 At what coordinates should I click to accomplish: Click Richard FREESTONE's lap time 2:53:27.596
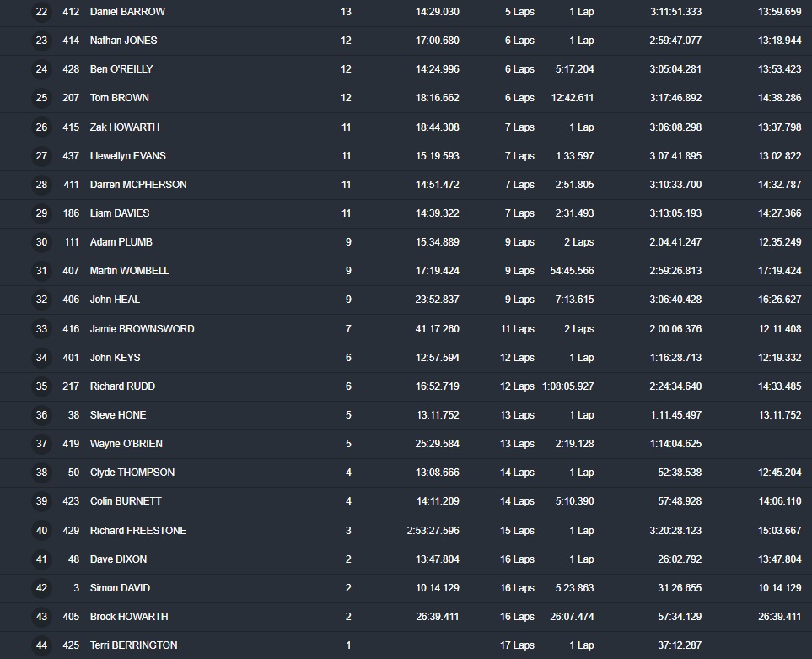433,531
